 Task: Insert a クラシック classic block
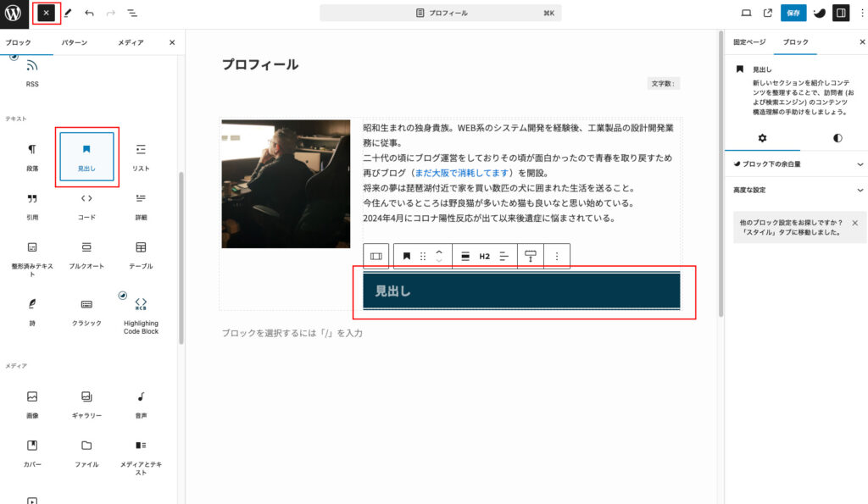click(86, 312)
